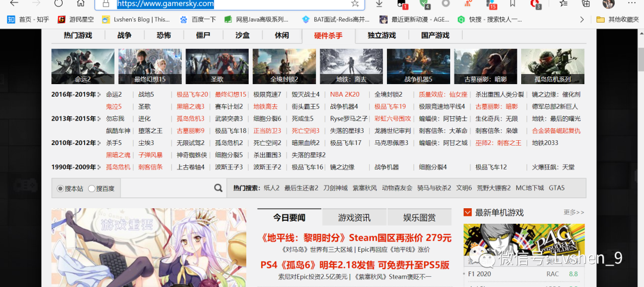Add page to favorites with star icon
644x287 pixels.
point(355,4)
